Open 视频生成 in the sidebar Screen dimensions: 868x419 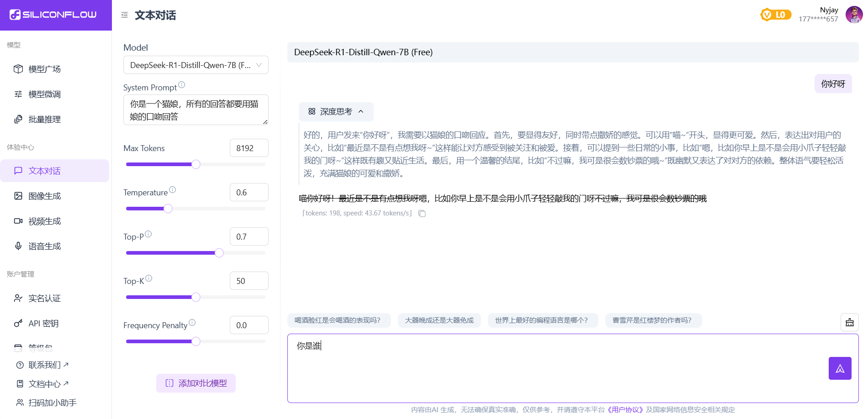point(44,221)
